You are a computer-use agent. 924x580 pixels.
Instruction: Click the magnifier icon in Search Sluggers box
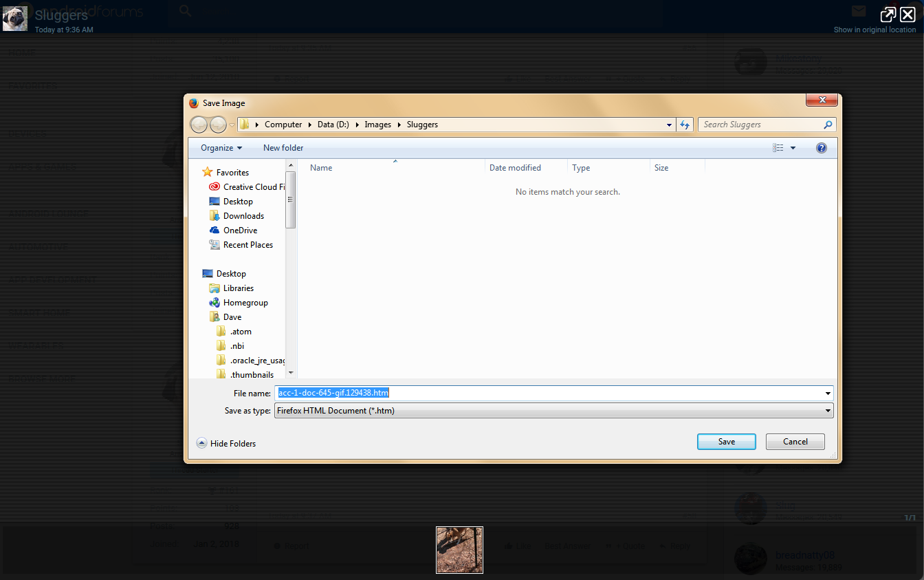(828, 125)
